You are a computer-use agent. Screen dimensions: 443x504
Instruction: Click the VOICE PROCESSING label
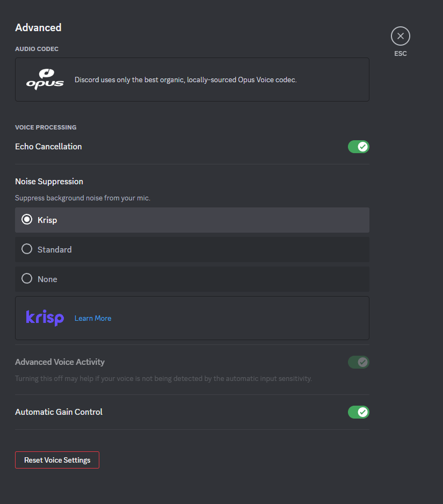46,127
